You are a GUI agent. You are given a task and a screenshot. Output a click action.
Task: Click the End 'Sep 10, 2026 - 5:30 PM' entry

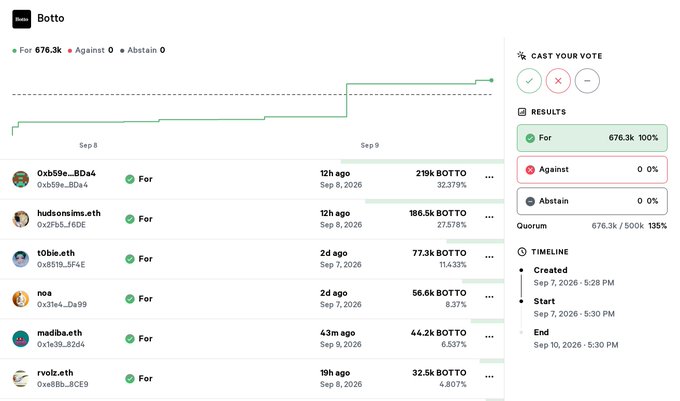[576, 339]
